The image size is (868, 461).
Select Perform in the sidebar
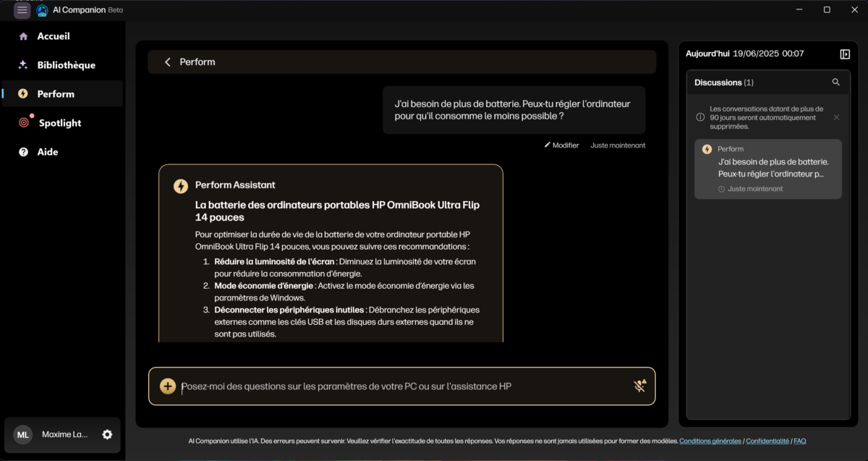(62, 94)
